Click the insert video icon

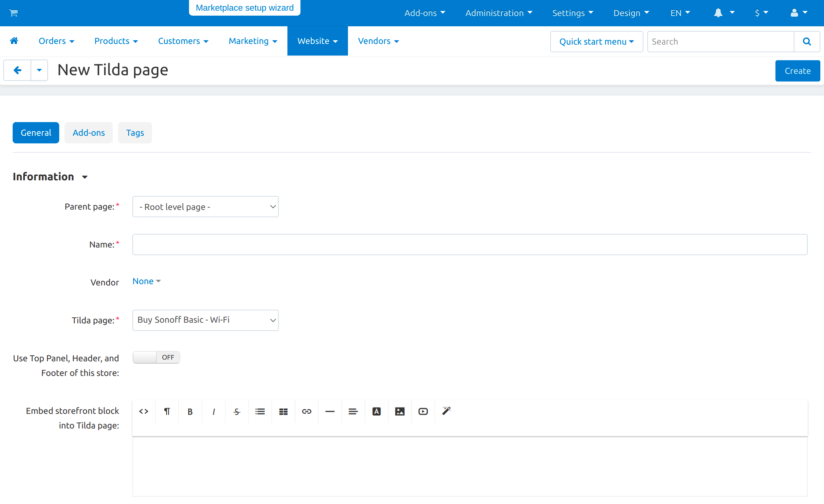pos(422,411)
